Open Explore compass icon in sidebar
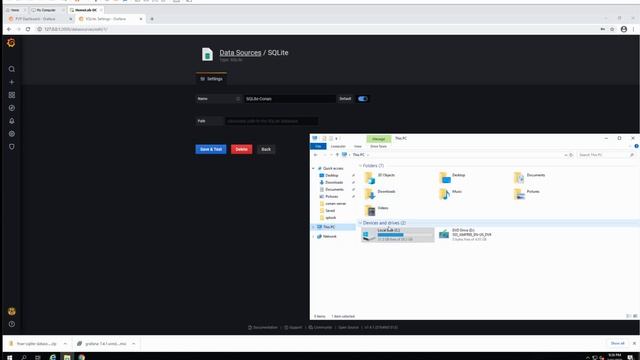 [12, 108]
